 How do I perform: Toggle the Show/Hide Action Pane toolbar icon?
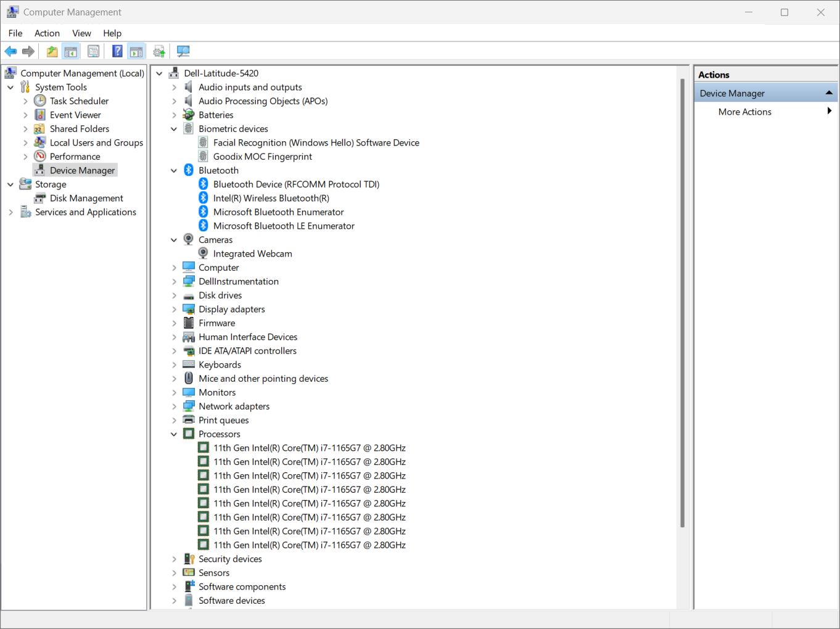tap(136, 51)
